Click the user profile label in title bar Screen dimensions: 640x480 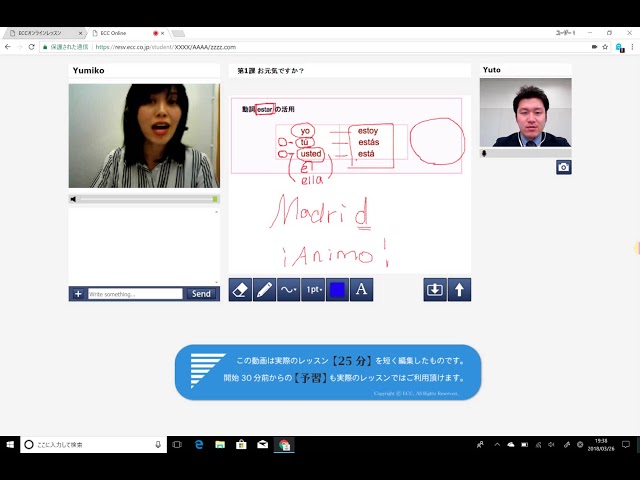(565, 33)
